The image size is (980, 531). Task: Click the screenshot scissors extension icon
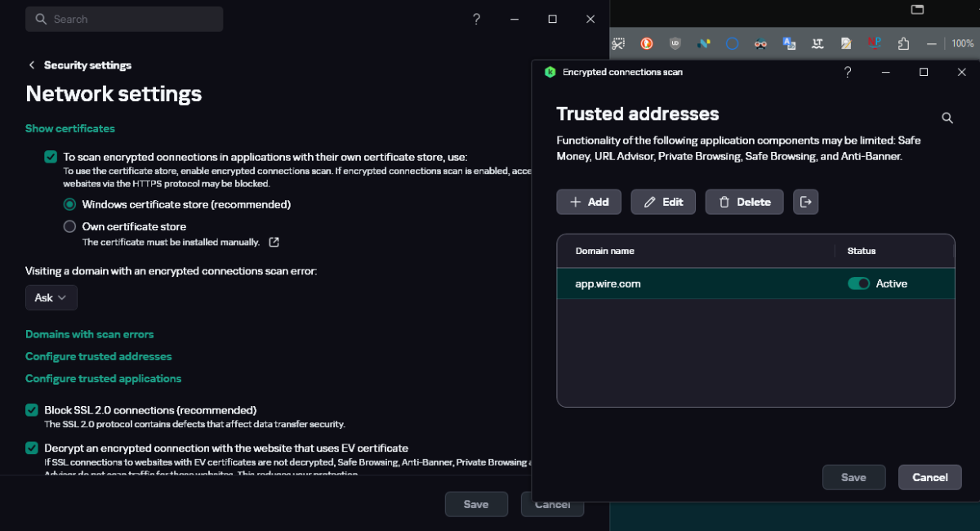pos(619,43)
